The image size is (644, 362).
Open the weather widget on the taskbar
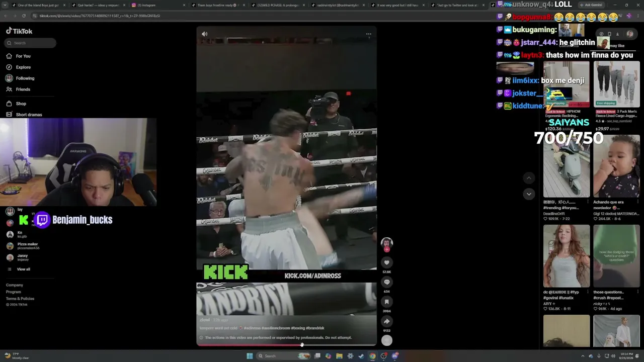(x=17, y=356)
